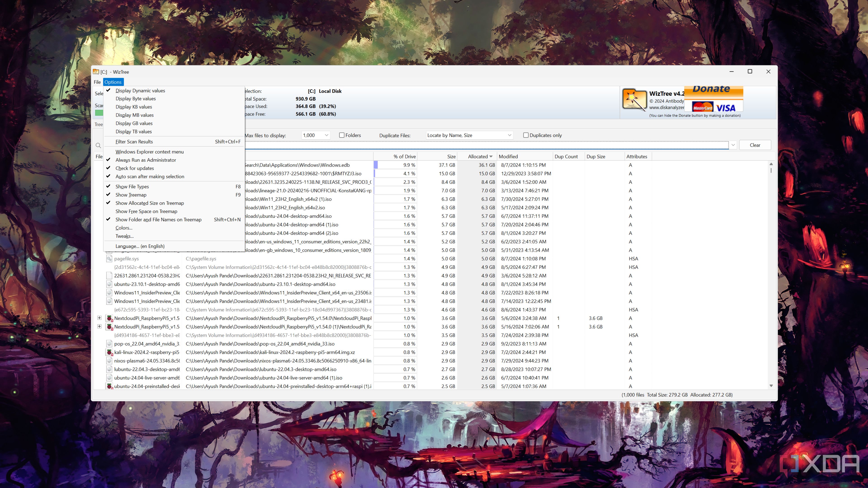The width and height of the screenshot is (868, 488).
Task: Open Max files to display dropdown
Action: point(326,135)
